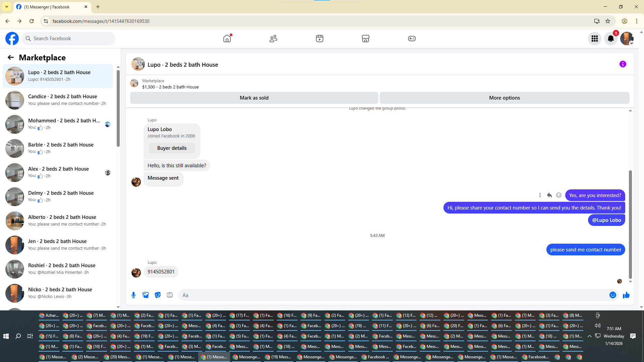Click the Mark as sold button

(x=254, y=98)
